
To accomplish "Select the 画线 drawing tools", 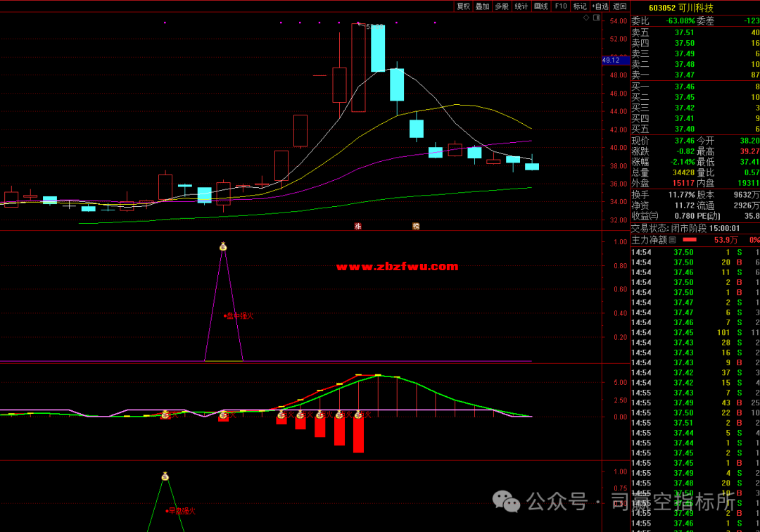I will click(541, 6).
